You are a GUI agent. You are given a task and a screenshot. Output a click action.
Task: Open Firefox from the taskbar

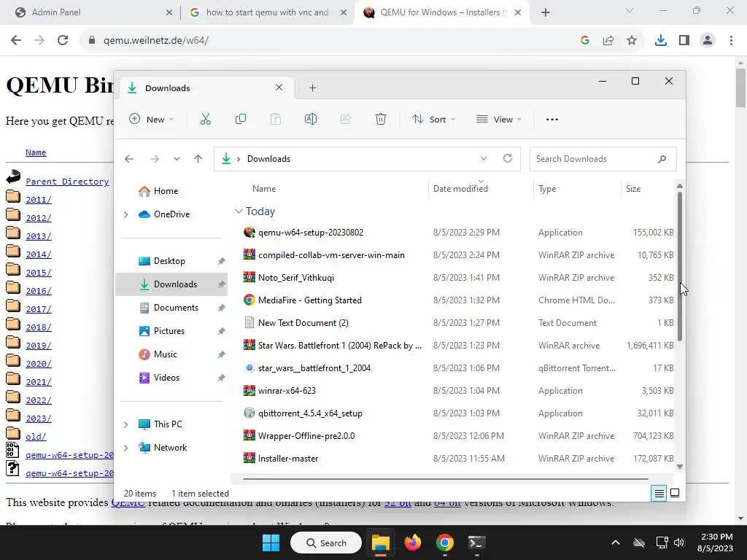pos(413,542)
